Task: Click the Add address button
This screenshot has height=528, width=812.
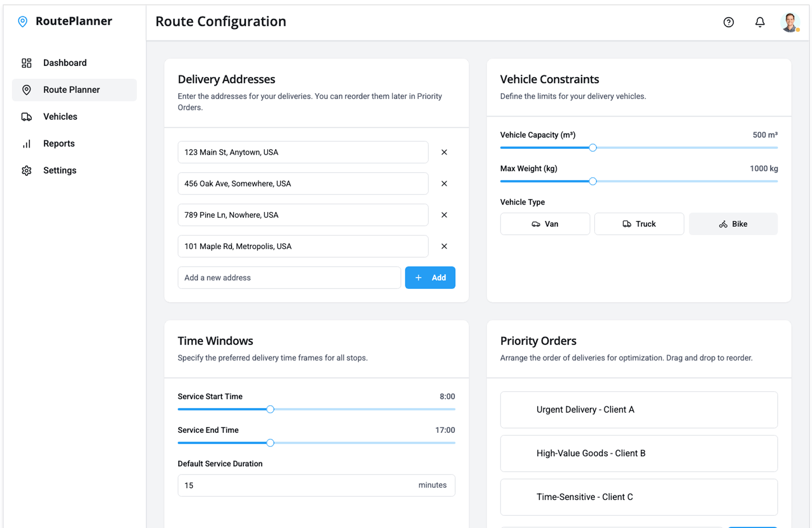Action: pos(430,278)
